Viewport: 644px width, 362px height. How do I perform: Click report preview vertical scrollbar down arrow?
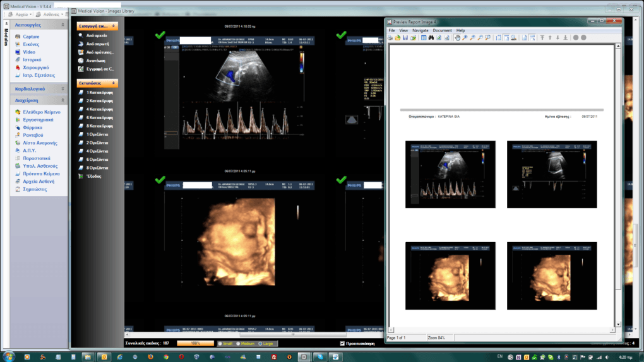coord(618,324)
